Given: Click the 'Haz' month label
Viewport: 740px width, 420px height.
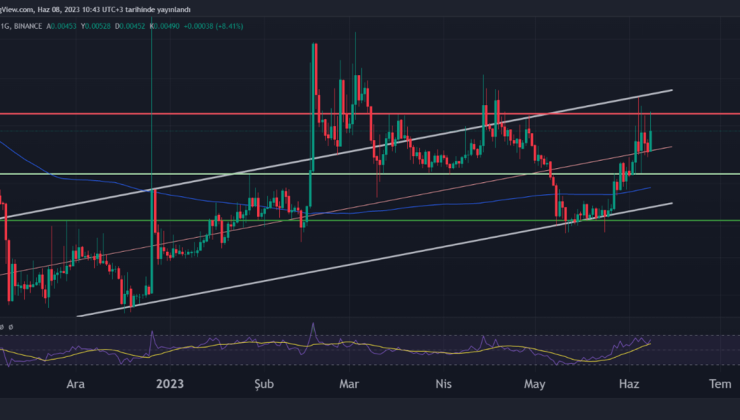Looking at the screenshot, I should (629, 384).
